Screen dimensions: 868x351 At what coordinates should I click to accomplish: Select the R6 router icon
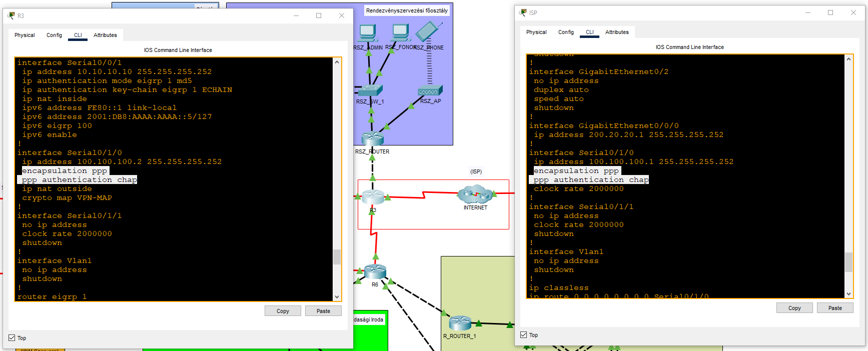pyautogui.click(x=375, y=271)
